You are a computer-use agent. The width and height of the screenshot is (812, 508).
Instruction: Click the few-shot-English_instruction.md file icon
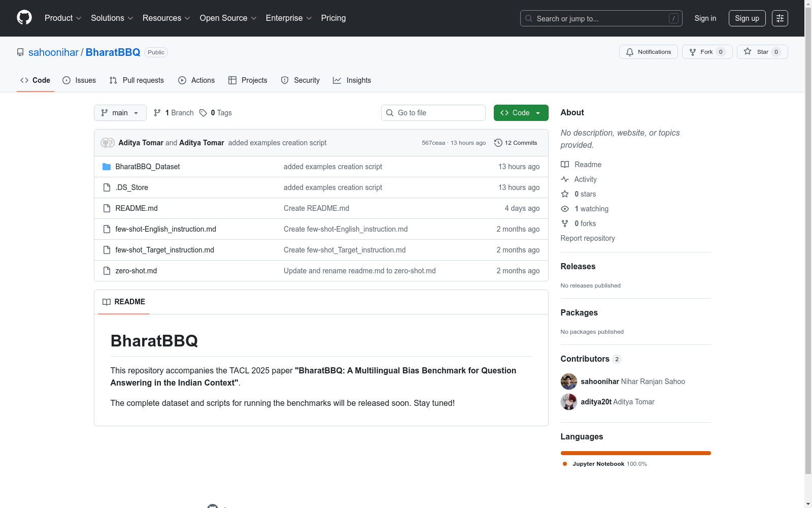107,229
